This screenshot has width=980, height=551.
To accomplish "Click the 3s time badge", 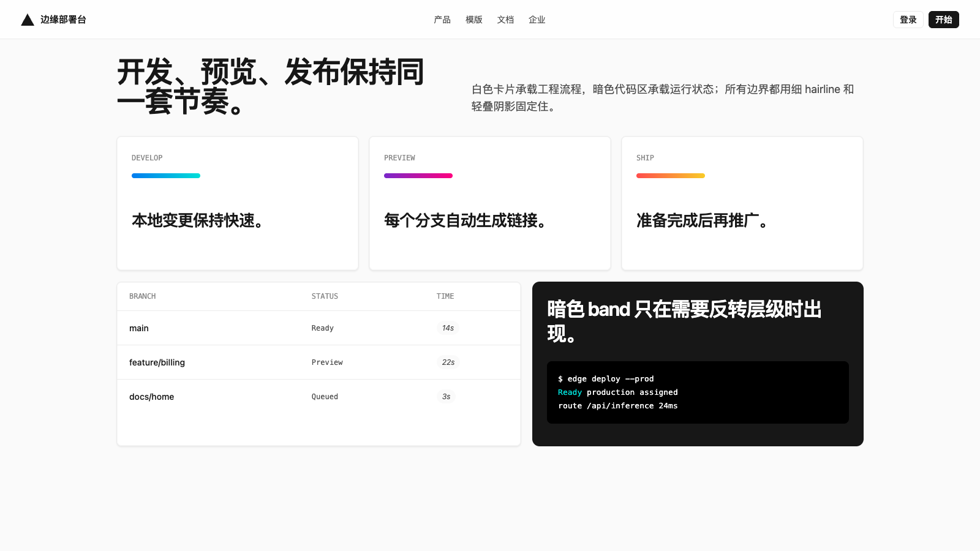I will [447, 397].
